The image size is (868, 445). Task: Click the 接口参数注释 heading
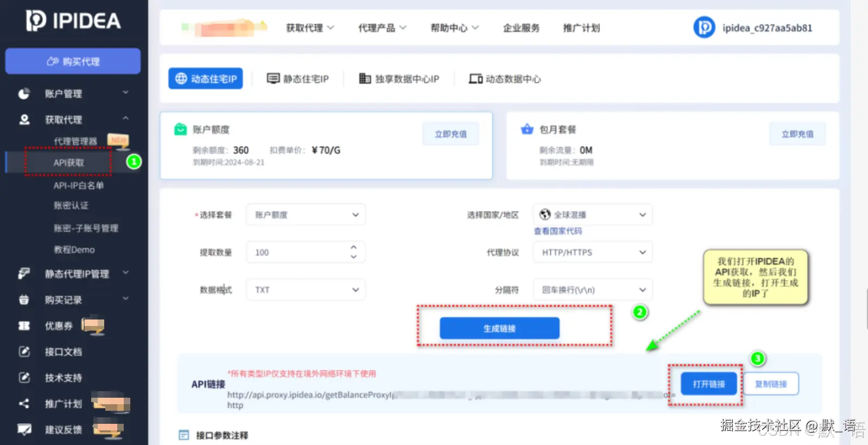(x=222, y=435)
